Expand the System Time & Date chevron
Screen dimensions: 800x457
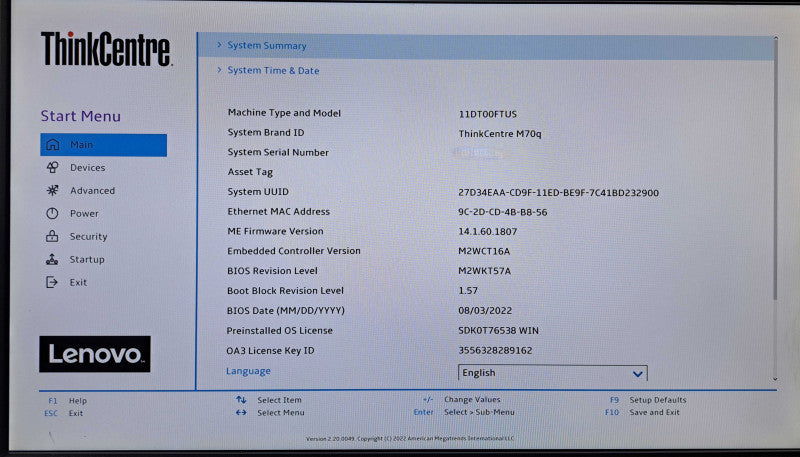click(219, 70)
